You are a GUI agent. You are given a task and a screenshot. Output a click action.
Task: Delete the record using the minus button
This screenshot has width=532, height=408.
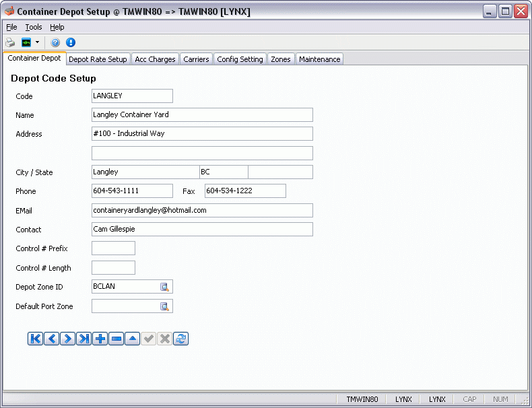tap(116, 339)
